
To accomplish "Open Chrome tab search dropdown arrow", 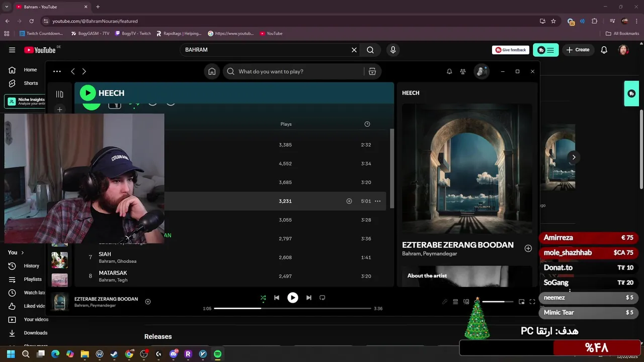I will 7,7.
